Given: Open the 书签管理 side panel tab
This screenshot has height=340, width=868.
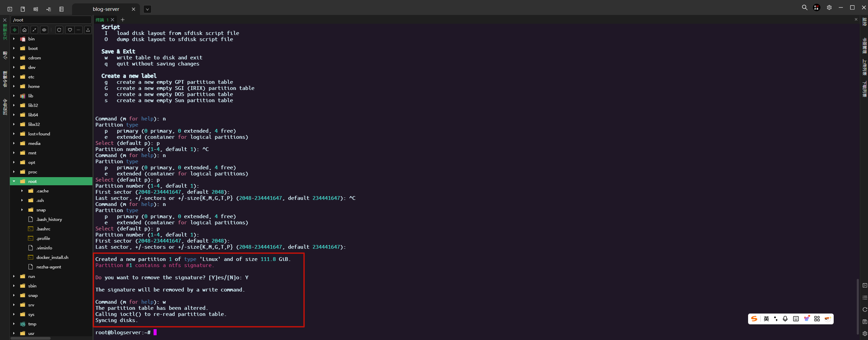Looking at the screenshot, I should [865, 46].
